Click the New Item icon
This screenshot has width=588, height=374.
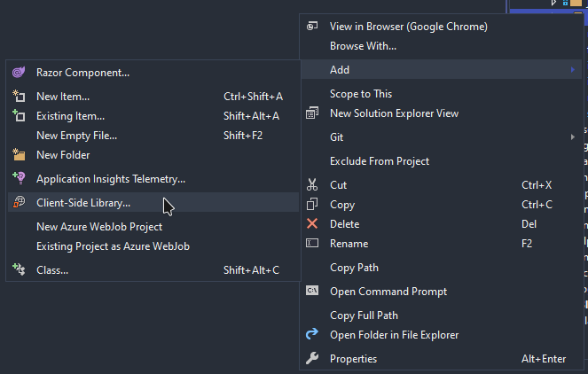[x=19, y=96]
